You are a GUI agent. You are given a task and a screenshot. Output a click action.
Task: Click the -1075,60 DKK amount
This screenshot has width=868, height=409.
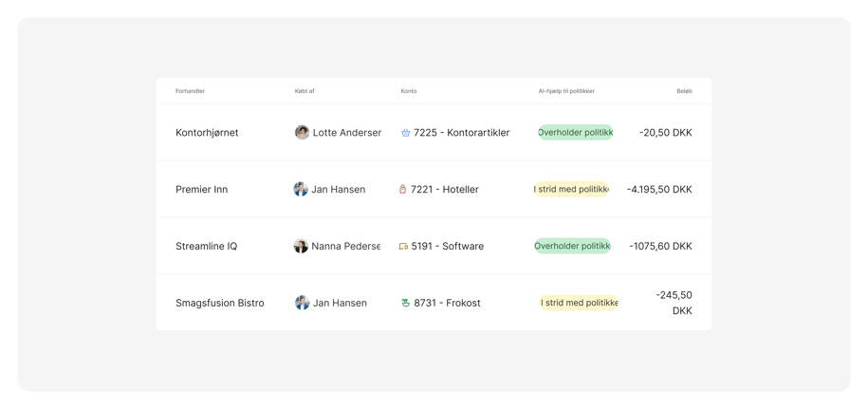[660, 247]
